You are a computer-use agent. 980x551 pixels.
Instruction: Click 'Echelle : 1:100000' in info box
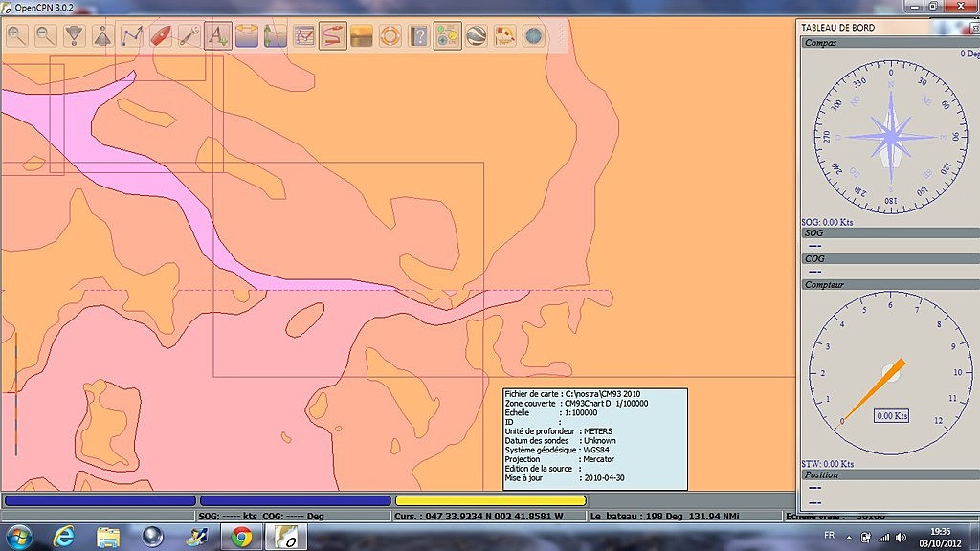click(550, 412)
